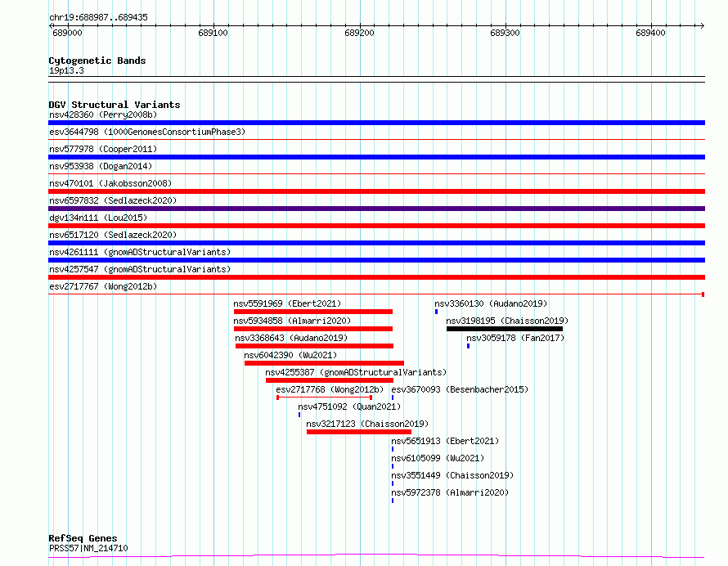Click the blue marker under nsv3360130
The image size is (728, 566).
437,312
